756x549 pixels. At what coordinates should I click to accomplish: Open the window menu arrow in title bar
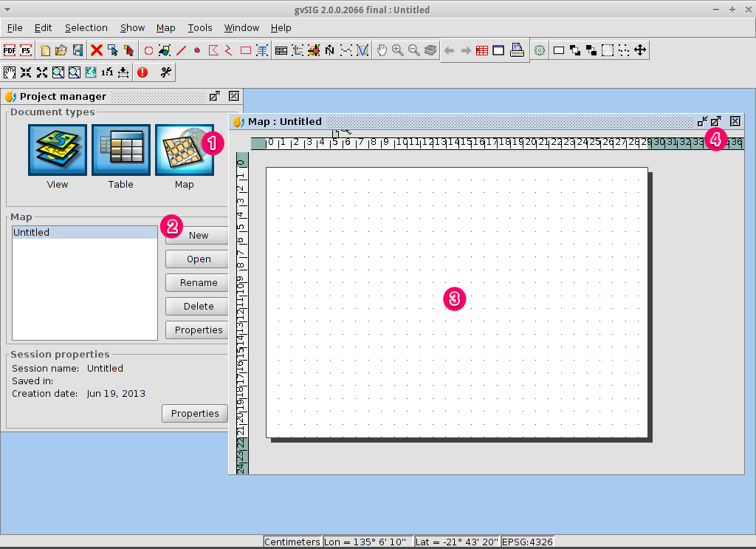click(x=7, y=10)
